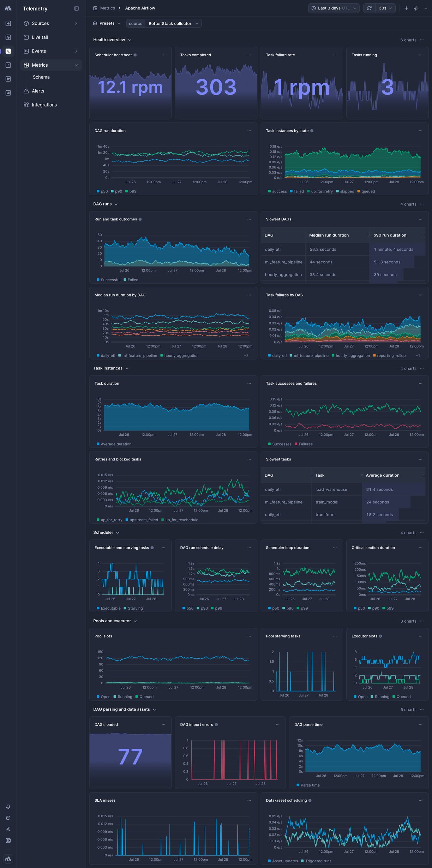Open the top bar more options ellipsis
Viewport: 432px width, 868px height.
(x=425, y=8)
